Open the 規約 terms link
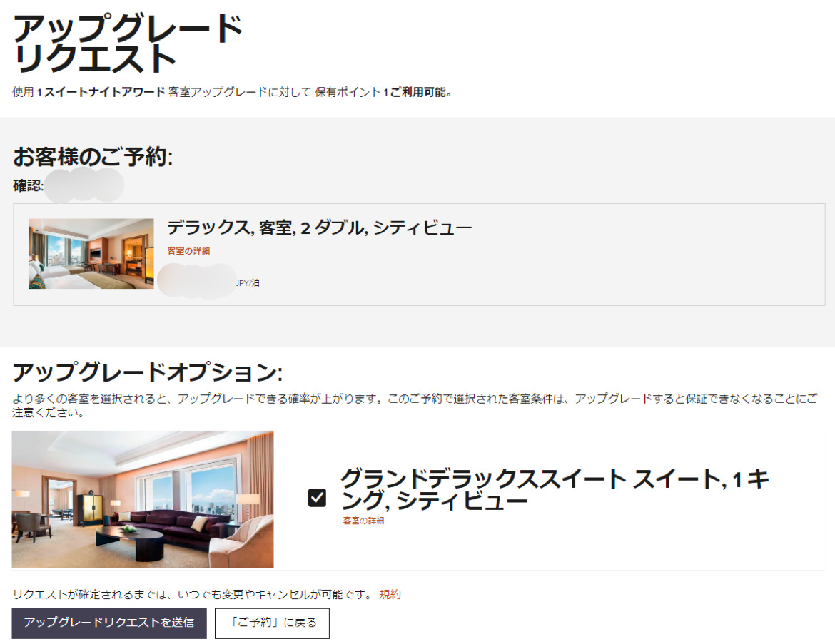The width and height of the screenshot is (835, 644). point(390,594)
